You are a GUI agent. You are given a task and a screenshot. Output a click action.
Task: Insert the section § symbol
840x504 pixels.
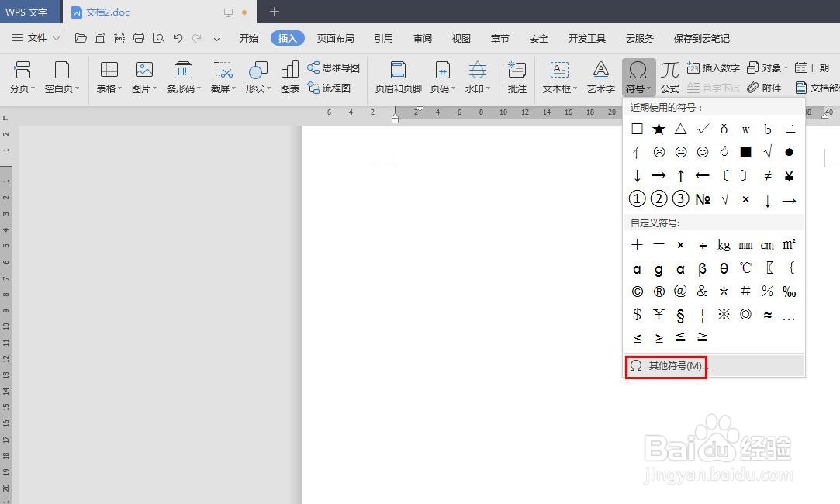(x=680, y=316)
